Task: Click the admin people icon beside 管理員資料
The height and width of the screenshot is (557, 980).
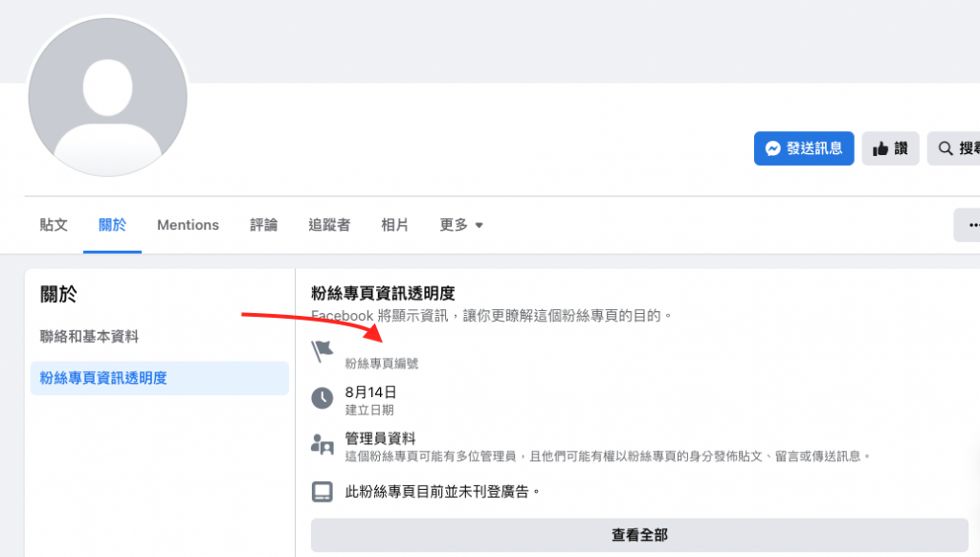Action: [323, 445]
